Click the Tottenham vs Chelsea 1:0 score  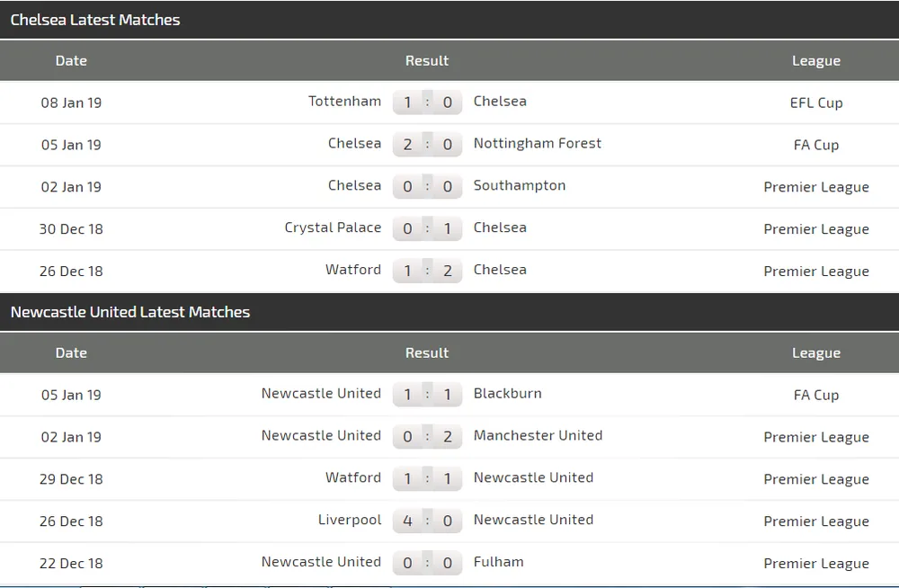pos(427,102)
